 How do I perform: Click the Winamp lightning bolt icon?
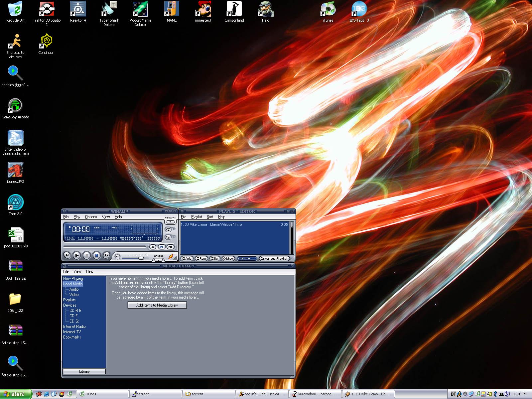[x=171, y=256]
